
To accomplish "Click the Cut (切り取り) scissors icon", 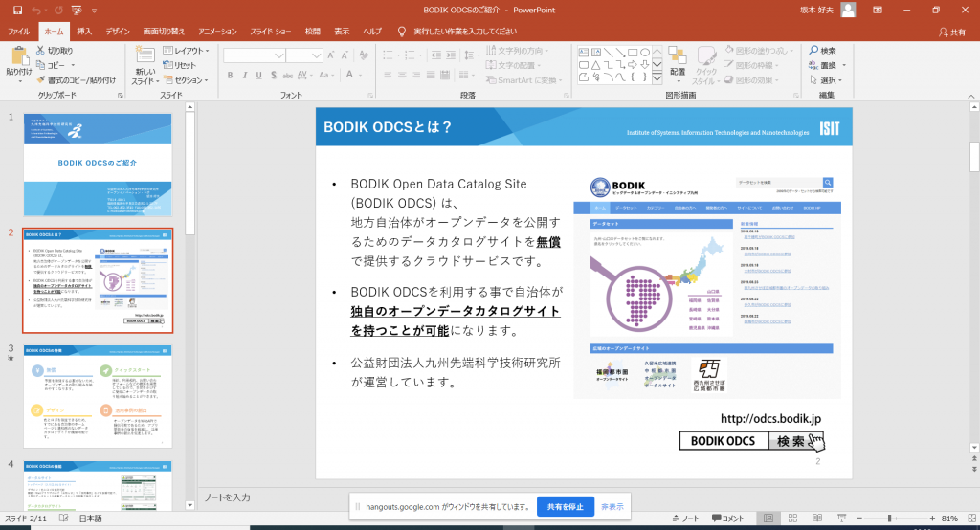I will click(x=40, y=50).
